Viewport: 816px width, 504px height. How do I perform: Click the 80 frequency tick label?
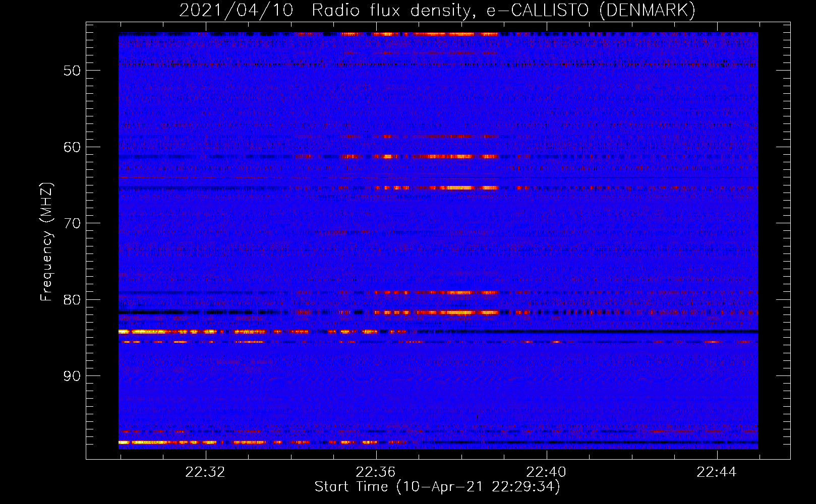point(72,300)
